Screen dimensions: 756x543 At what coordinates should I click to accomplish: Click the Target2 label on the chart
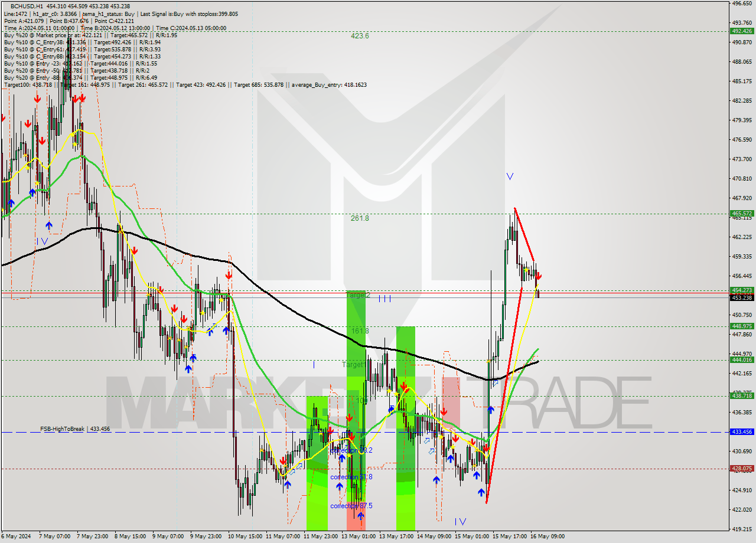(x=358, y=295)
